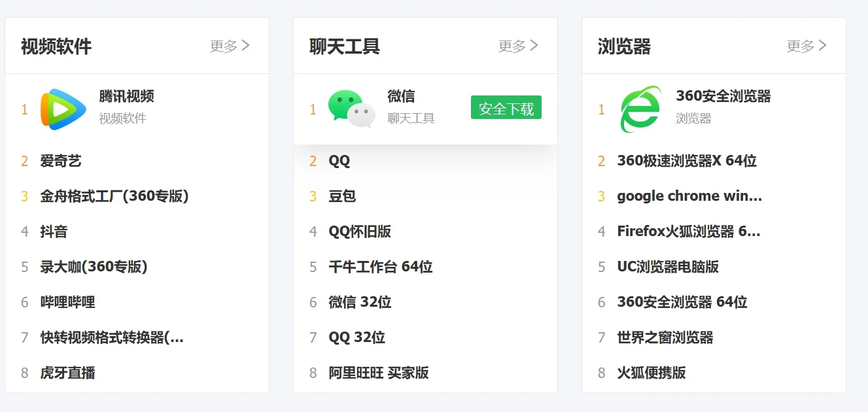The height and width of the screenshot is (412, 868).
Task: Click the WeChat (微信) app icon
Action: tap(351, 107)
